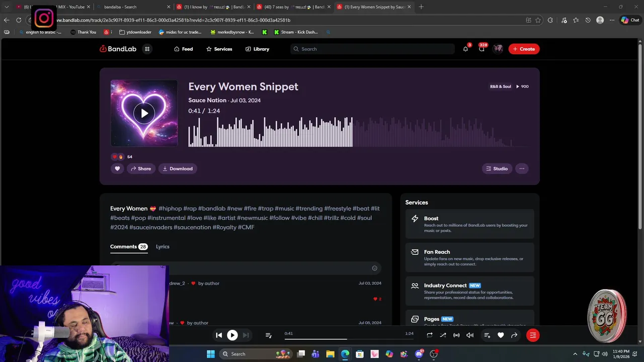Select the Comments tab
This screenshot has height=362, width=644.
pos(129,246)
